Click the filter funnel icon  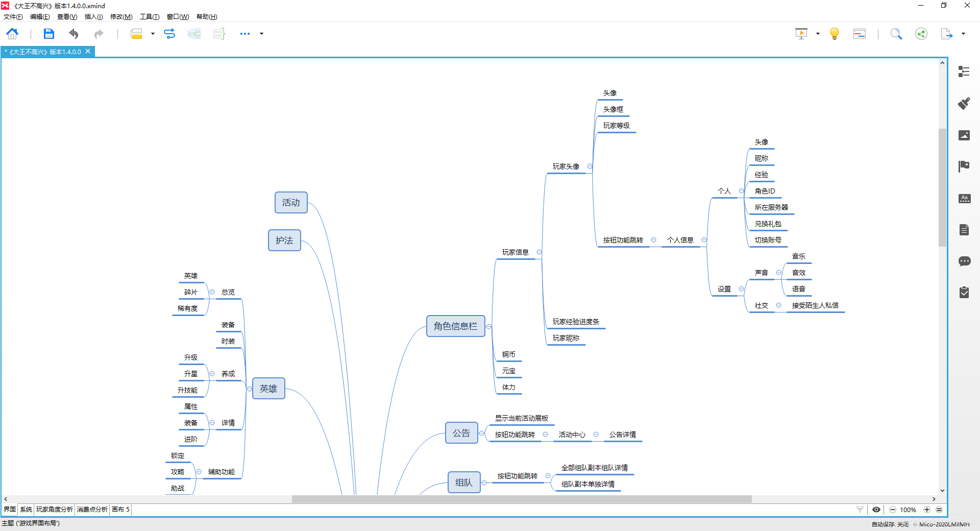[860, 510]
